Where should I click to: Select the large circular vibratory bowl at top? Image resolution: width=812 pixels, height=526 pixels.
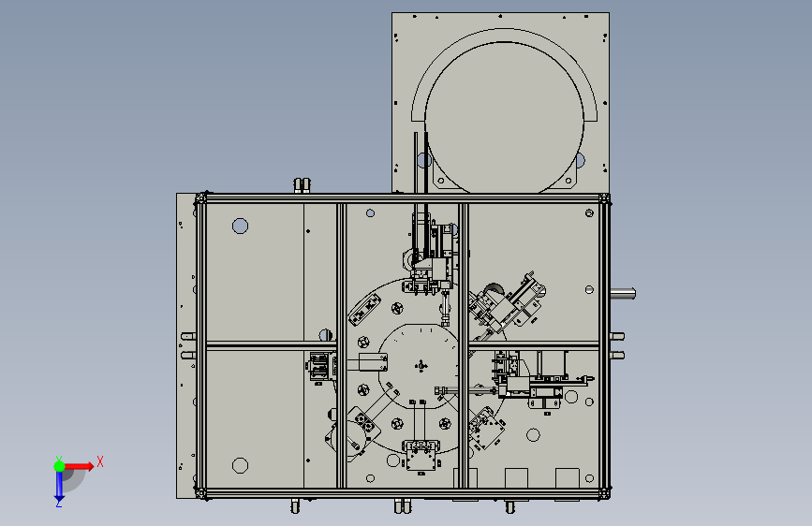click(x=504, y=120)
